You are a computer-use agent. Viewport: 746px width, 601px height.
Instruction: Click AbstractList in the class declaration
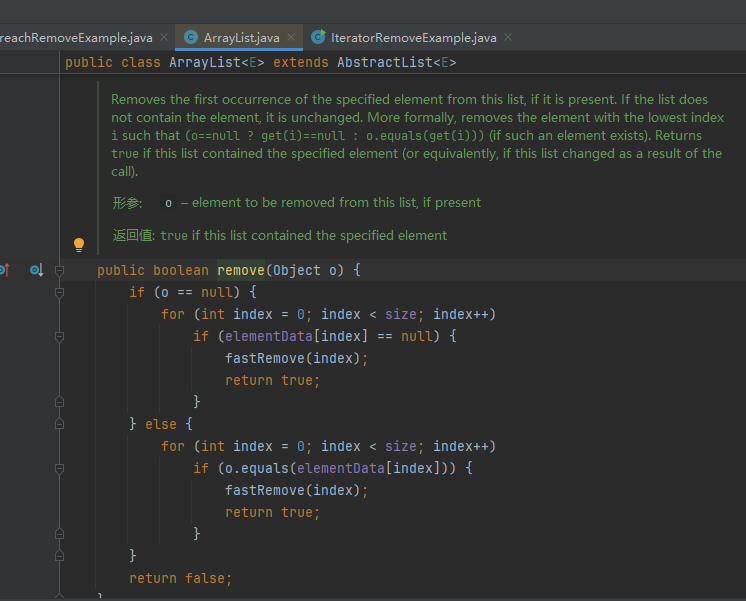[x=387, y=62]
